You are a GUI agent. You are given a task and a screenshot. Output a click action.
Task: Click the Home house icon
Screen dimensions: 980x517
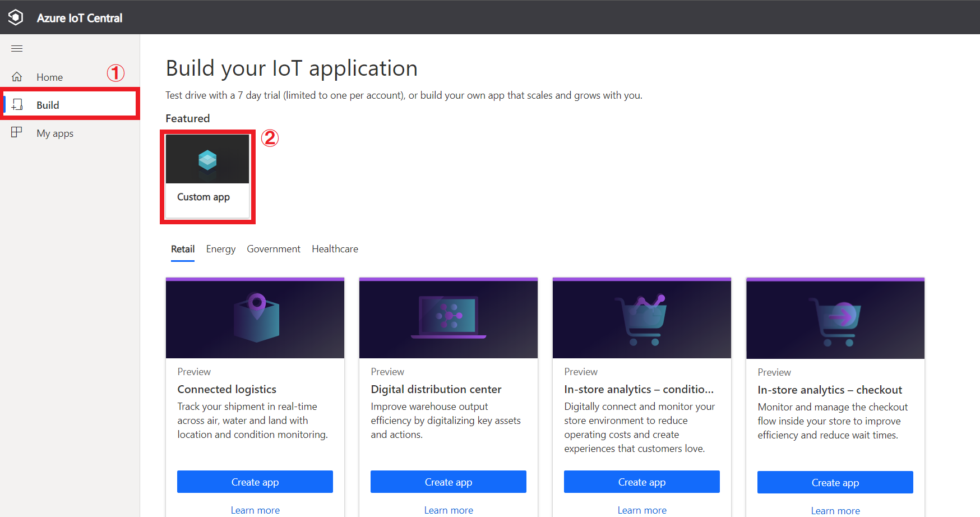(x=17, y=77)
